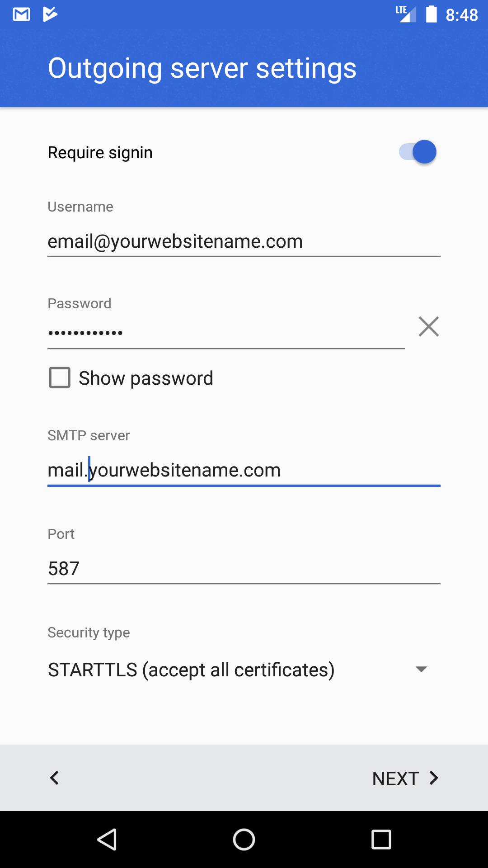The image size is (488, 868).
Task: Tap the battery icon in status bar
Action: [432, 14]
